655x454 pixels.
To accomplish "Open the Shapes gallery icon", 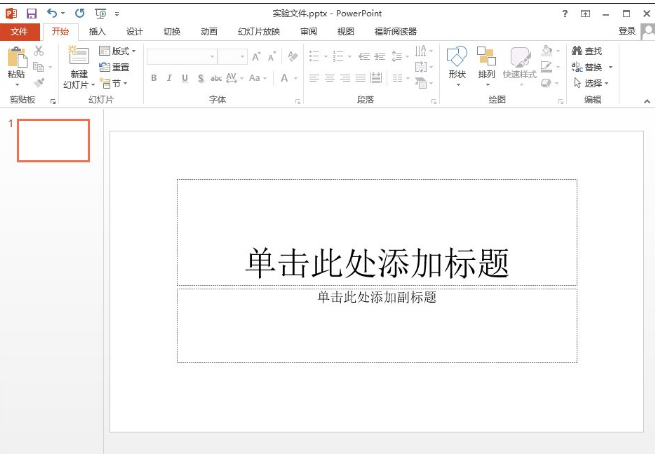I will (456, 58).
